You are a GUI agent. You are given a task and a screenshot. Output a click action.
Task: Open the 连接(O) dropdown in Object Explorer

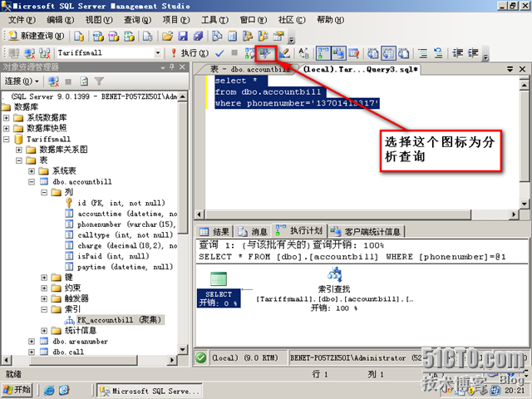click(22, 81)
